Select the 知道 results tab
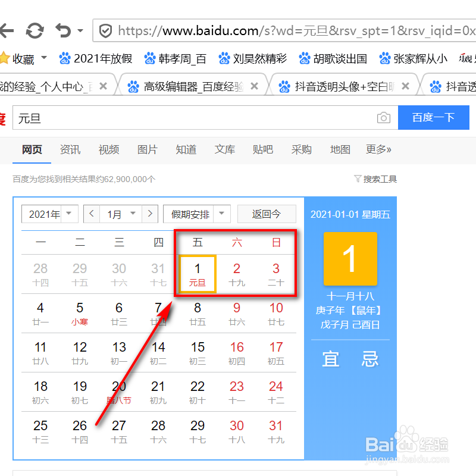The height and width of the screenshot is (476, 476). (x=186, y=149)
